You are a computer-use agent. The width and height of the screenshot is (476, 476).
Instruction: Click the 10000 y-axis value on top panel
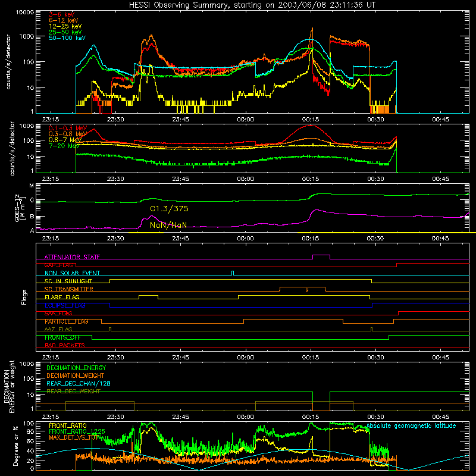24,12
